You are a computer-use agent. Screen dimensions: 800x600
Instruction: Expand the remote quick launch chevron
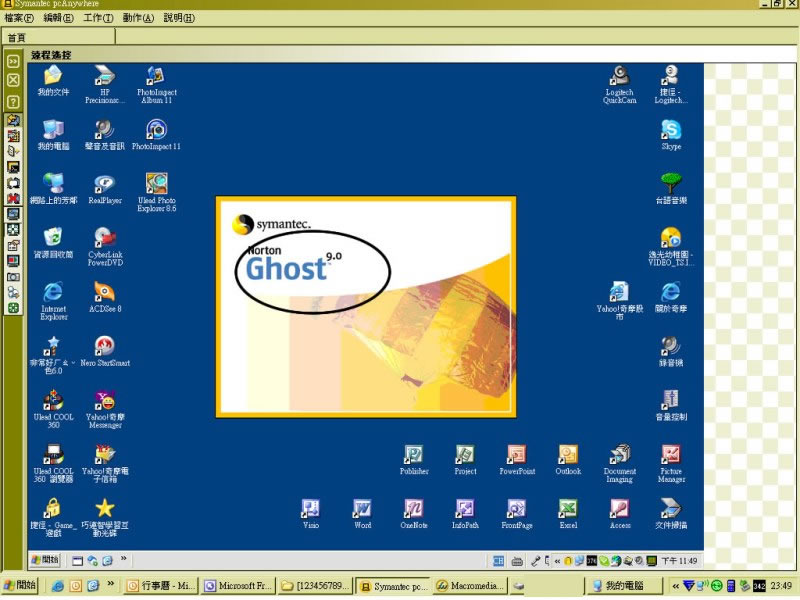(123, 559)
